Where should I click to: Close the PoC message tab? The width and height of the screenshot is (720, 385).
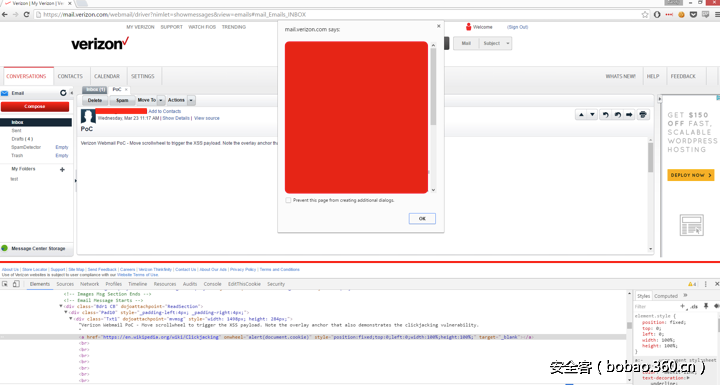pos(126,90)
